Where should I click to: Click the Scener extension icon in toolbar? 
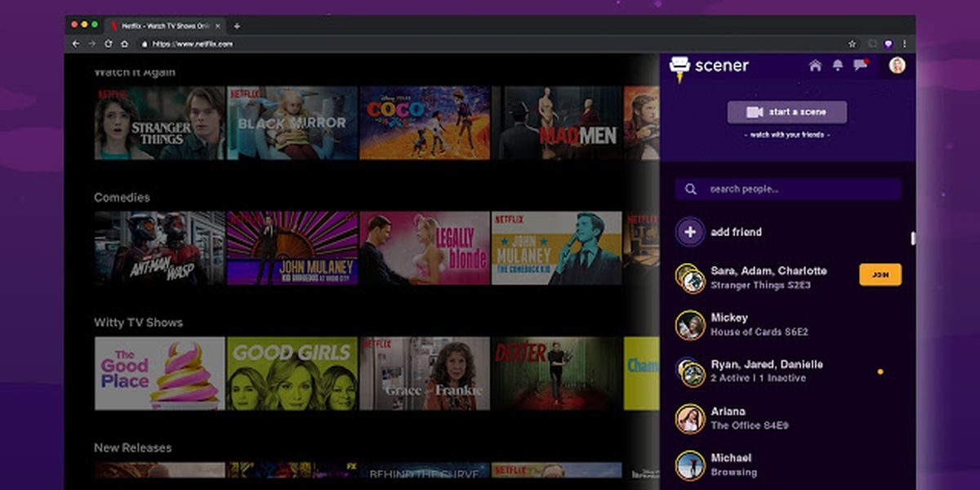coord(889,44)
